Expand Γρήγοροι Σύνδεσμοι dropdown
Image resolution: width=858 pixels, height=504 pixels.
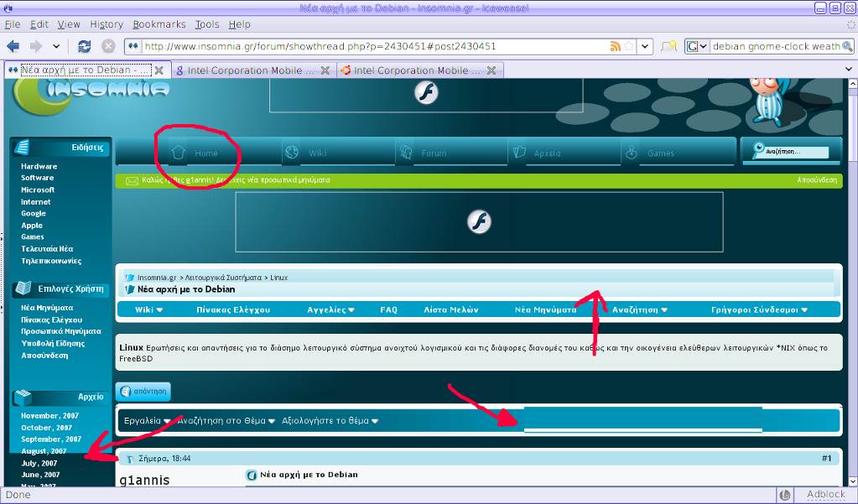pos(760,309)
